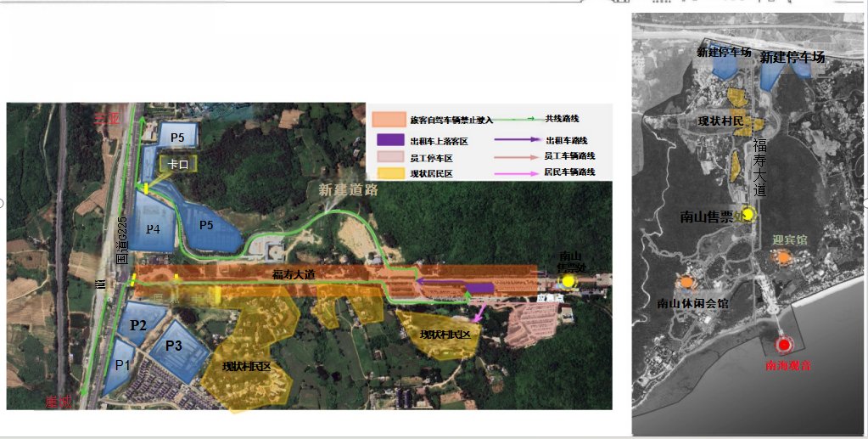Click the P2 parking lot label
The image size is (868, 439).
pyautogui.click(x=138, y=324)
